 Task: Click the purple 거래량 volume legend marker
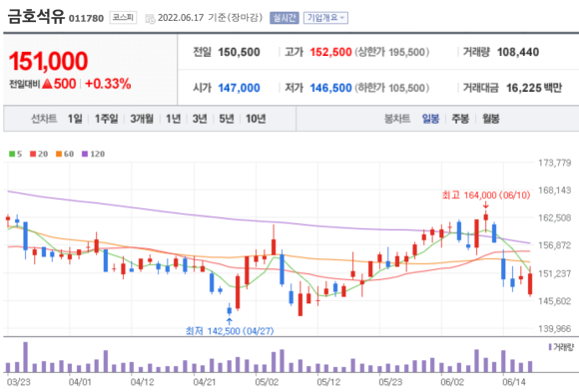[550, 347]
